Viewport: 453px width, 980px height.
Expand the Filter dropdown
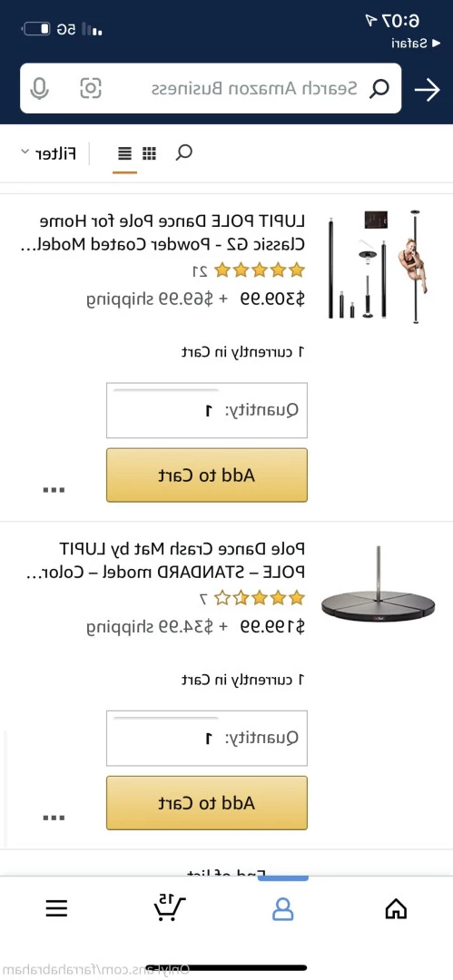[49, 153]
